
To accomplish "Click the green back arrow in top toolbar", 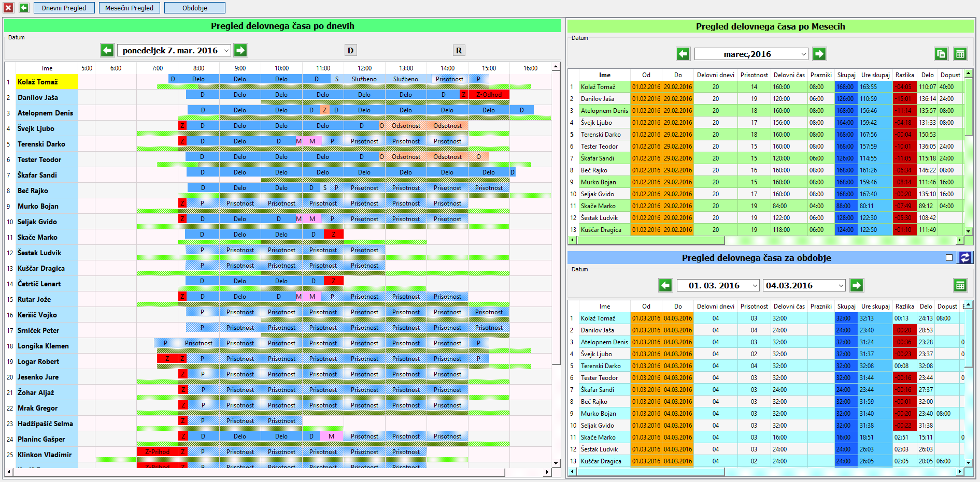I will pyautogui.click(x=24, y=8).
